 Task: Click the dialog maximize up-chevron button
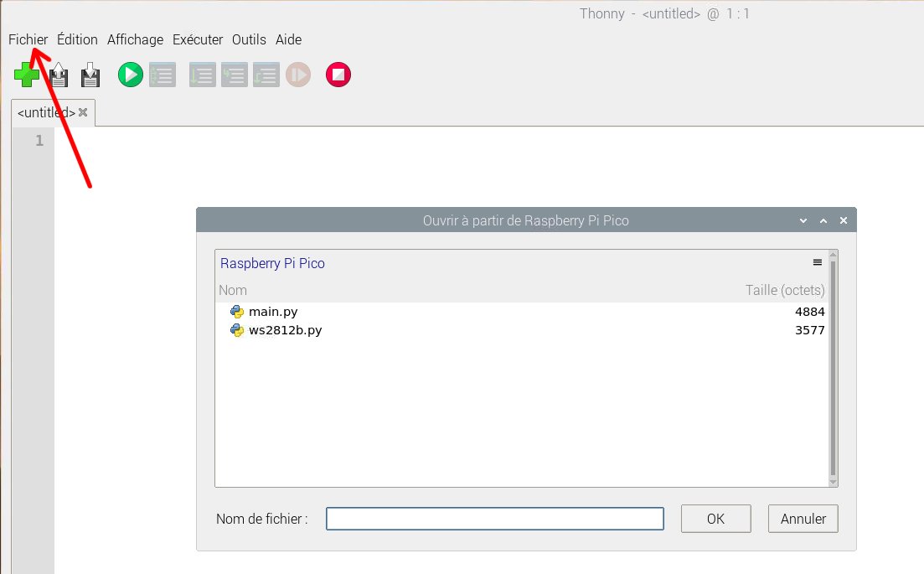click(x=823, y=220)
